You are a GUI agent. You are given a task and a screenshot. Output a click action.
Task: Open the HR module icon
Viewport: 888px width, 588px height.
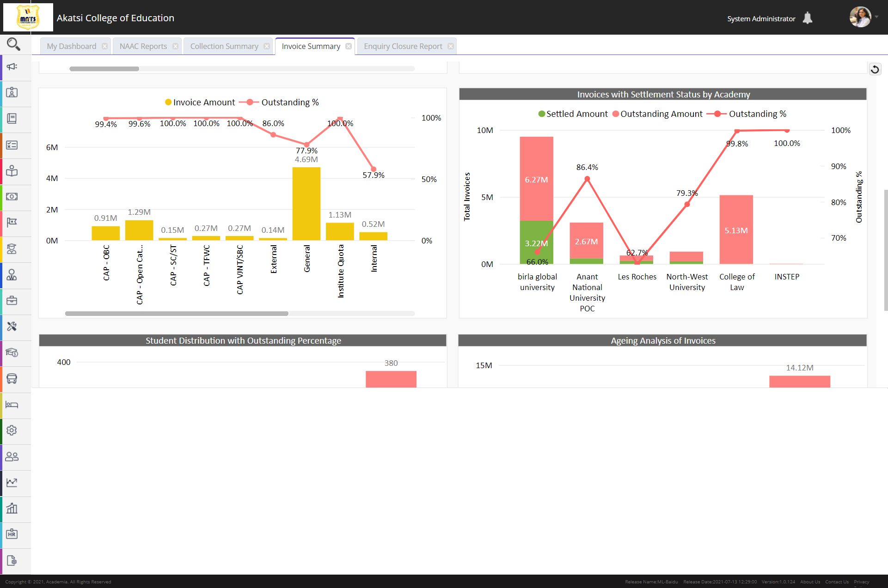point(12,535)
